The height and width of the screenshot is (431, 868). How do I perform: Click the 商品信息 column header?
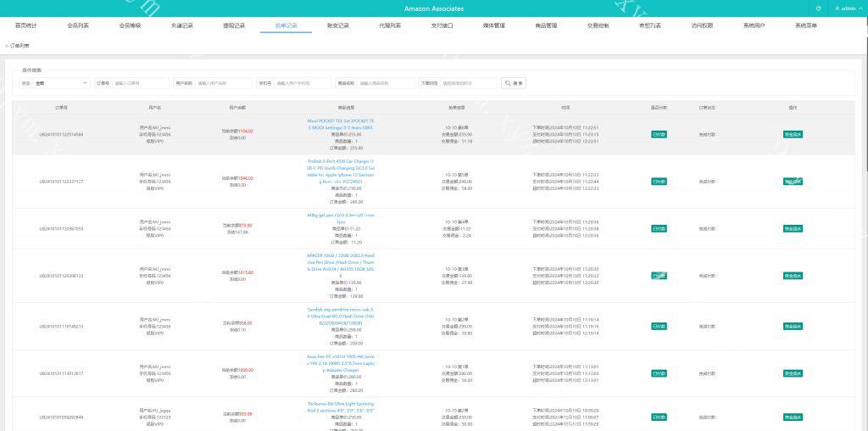(347, 108)
